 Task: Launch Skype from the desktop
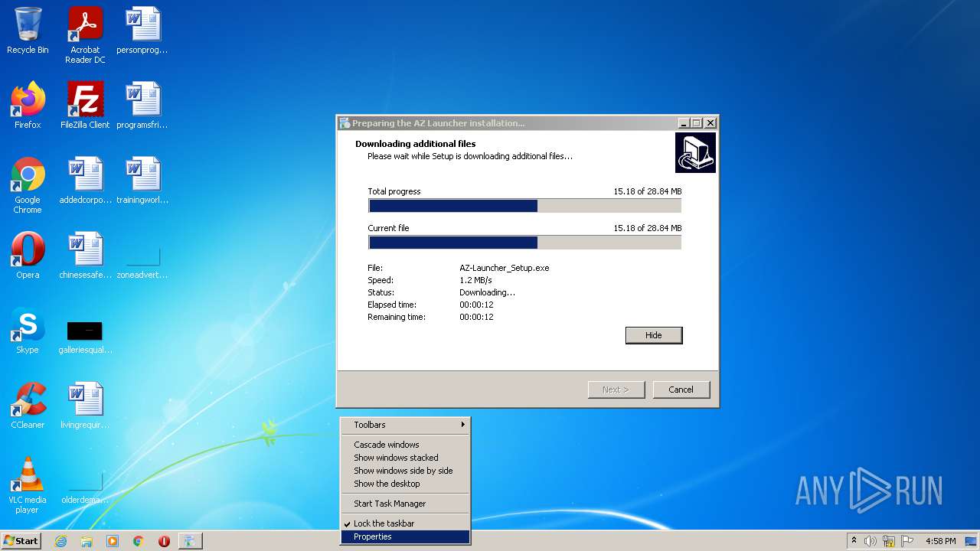[28, 331]
